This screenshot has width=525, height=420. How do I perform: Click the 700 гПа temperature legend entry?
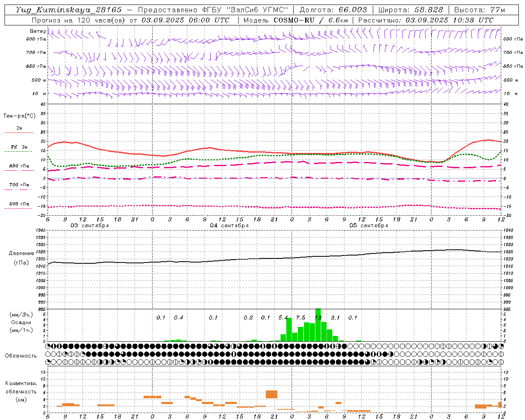click(19, 186)
